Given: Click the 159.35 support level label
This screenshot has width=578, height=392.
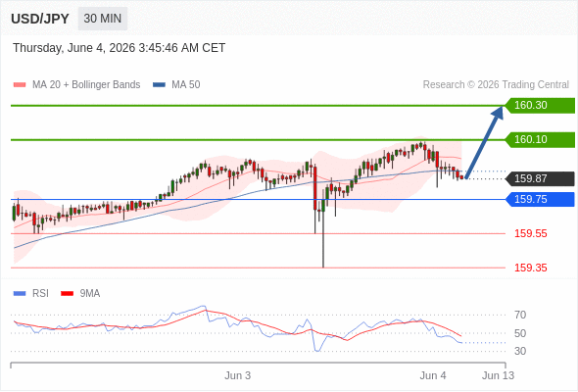Looking at the screenshot, I should (x=531, y=269).
